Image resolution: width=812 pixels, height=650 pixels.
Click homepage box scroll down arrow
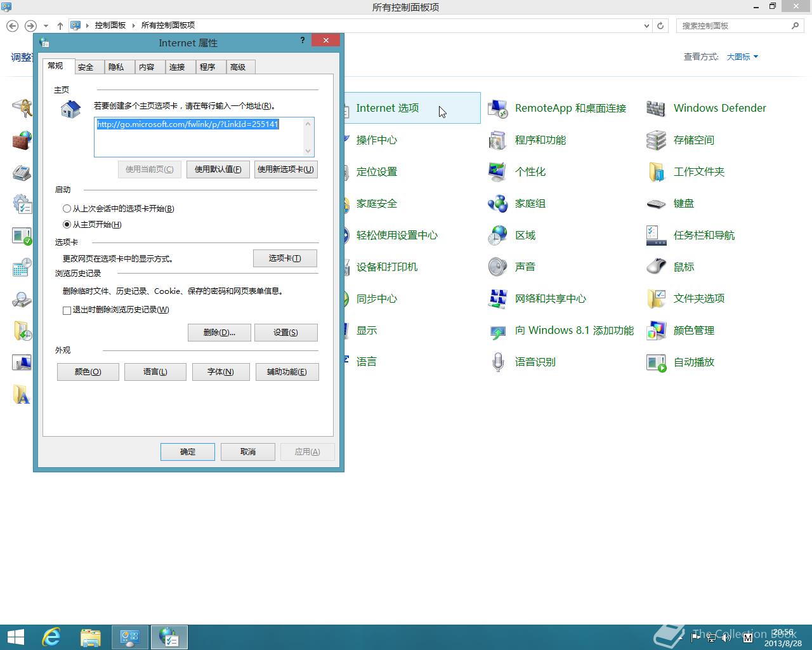coord(308,151)
